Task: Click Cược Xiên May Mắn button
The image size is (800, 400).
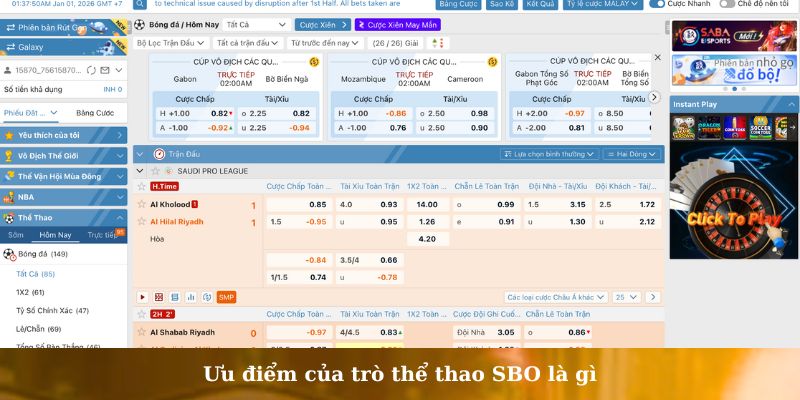Action: pyautogui.click(x=397, y=24)
